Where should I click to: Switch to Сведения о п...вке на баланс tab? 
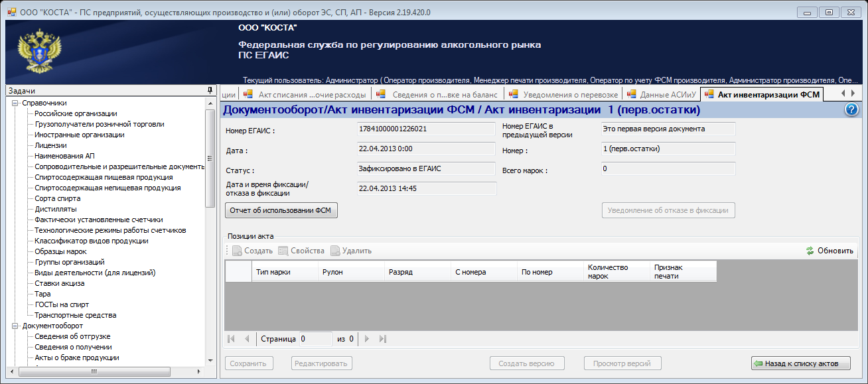point(438,94)
